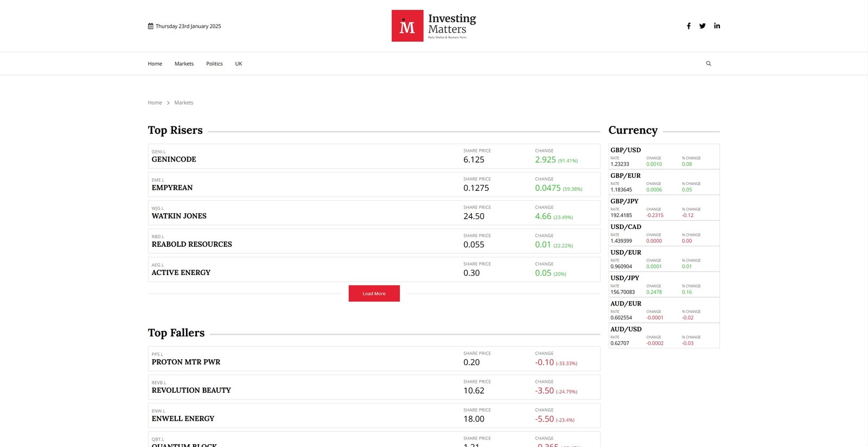This screenshot has height=447, width=868.
Task: Open the Home menu item
Action: click(155, 64)
